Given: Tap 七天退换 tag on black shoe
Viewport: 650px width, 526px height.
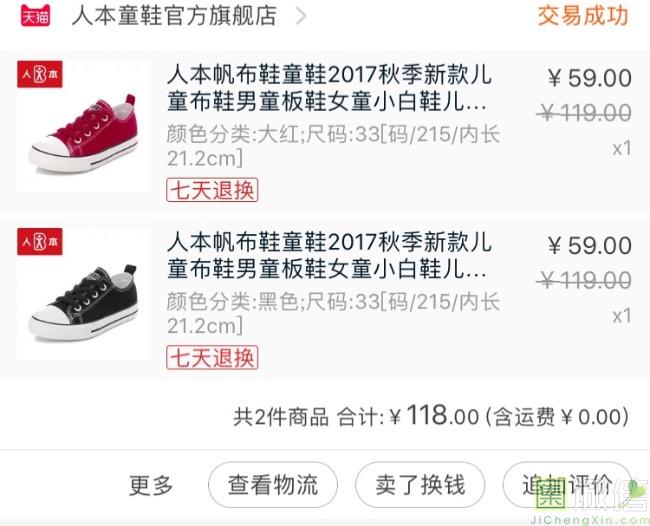Looking at the screenshot, I should [212, 358].
